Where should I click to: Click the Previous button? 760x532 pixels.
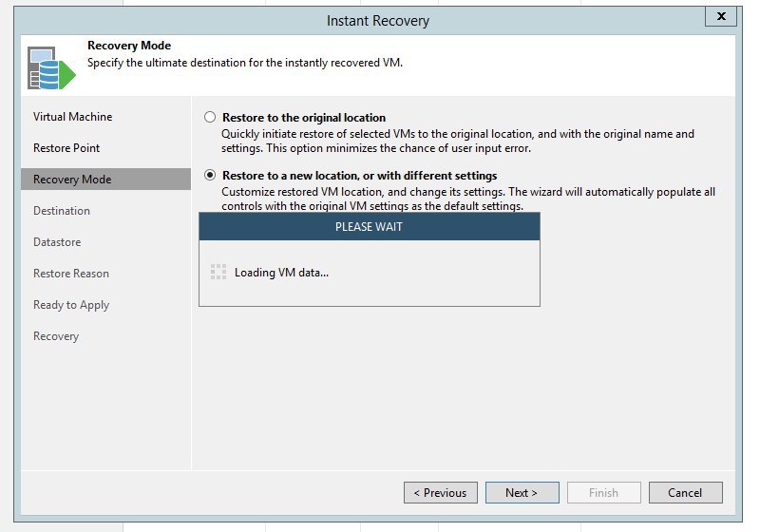441,493
